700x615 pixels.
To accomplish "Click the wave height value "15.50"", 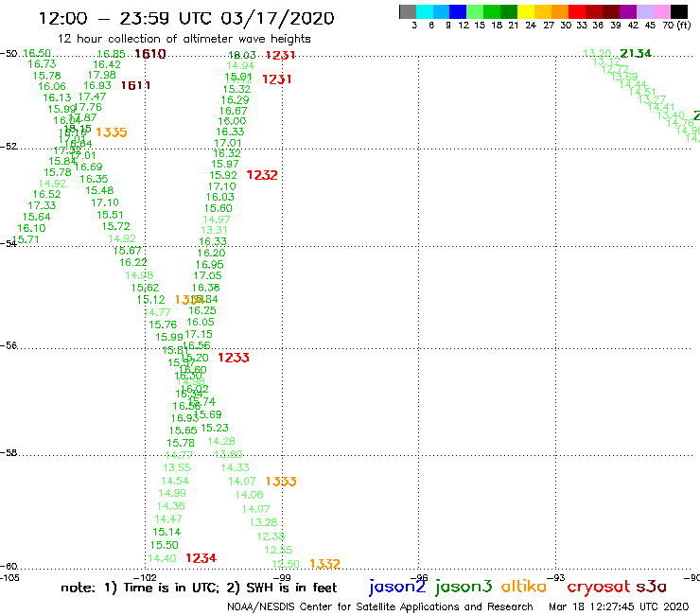I will click(165, 545).
